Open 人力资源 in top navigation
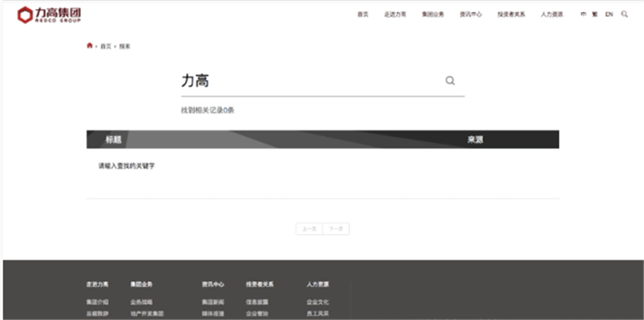644x320 pixels. 551,15
